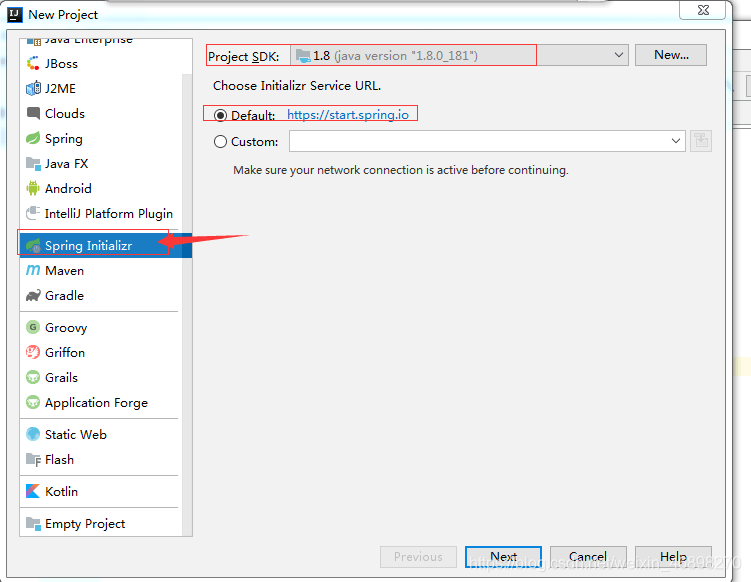Select Groovy project type

(x=101, y=327)
